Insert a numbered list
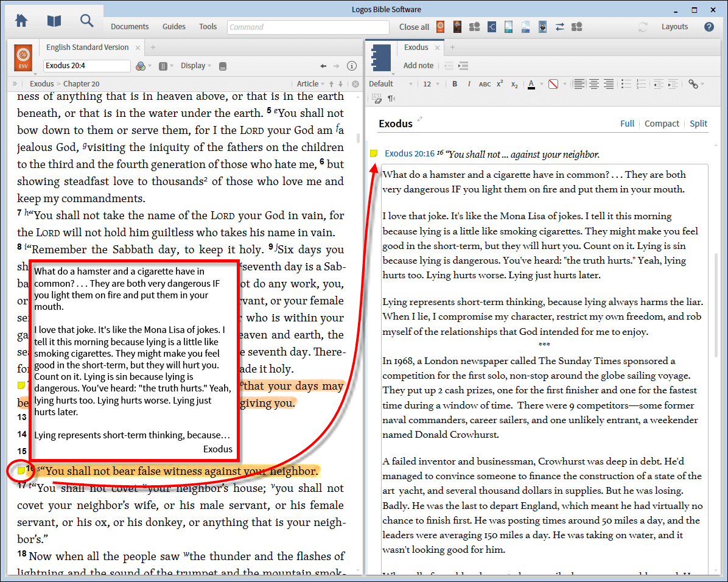This screenshot has width=728, height=582. click(640, 84)
